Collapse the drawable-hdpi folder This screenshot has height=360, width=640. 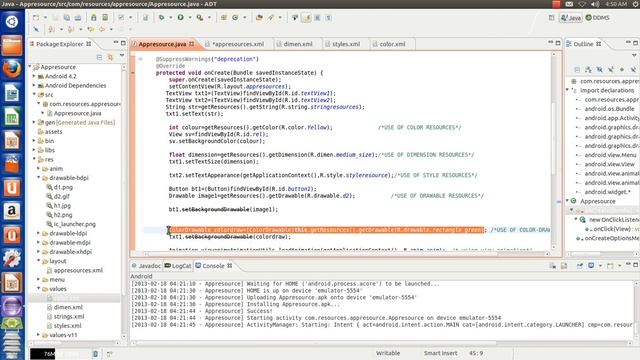coord(39,178)
